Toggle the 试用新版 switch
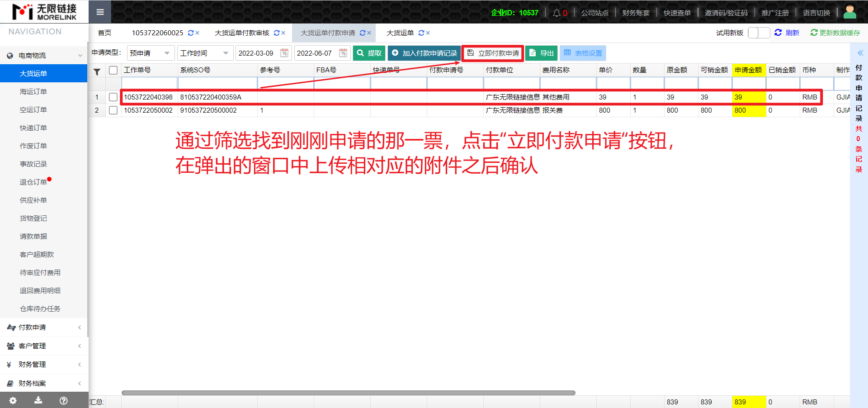The image size is (868, 408). click(x=759, y=33)
